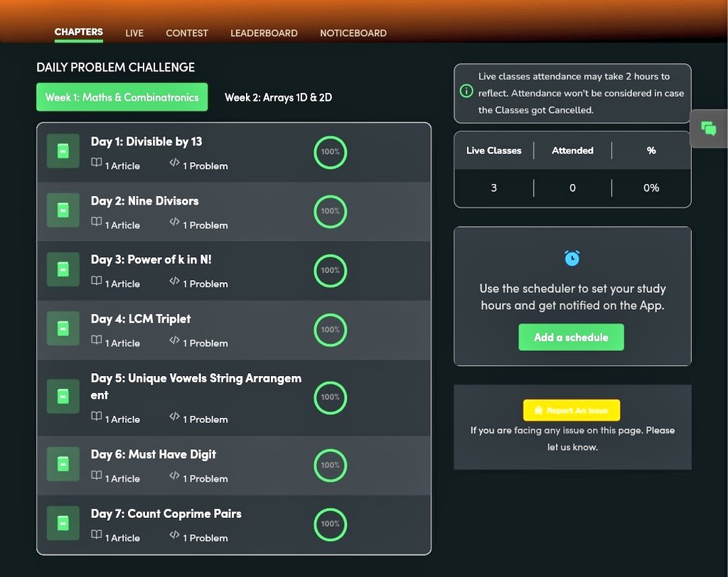
Task: Click the book icon in Day 4 row
Action: [97, 340]
